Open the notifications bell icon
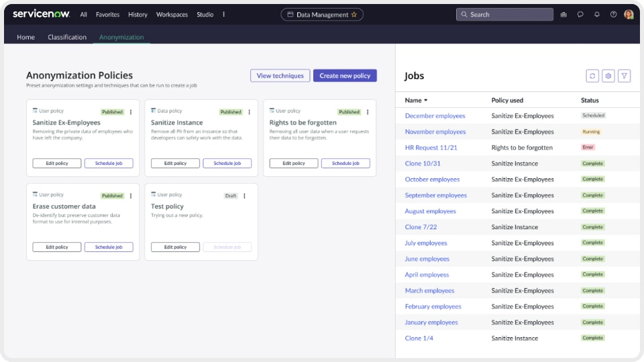Viewport: 644px width, 362px height. point(597,15)
